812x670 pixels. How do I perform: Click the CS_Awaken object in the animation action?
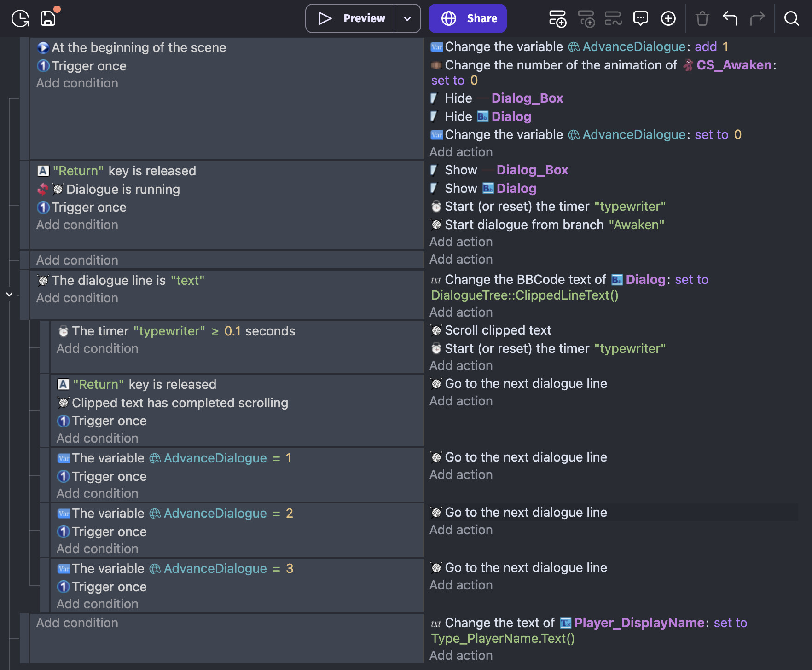pos(733,65)
